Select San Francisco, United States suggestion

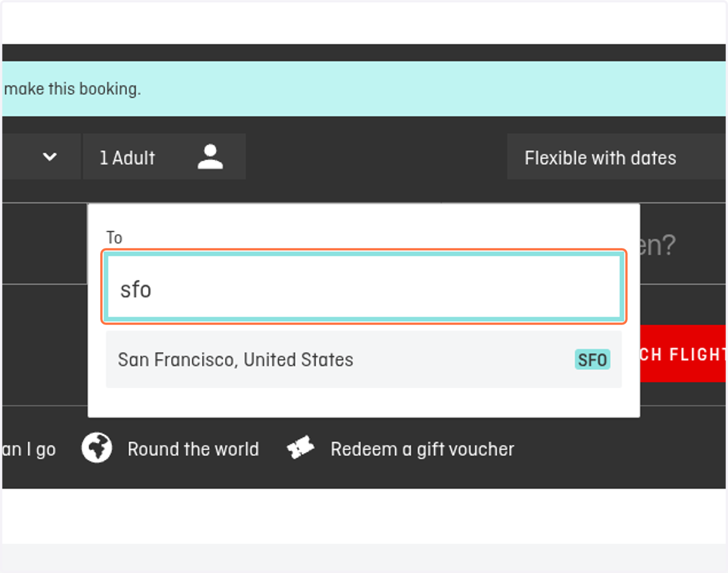tap(364, 360)
